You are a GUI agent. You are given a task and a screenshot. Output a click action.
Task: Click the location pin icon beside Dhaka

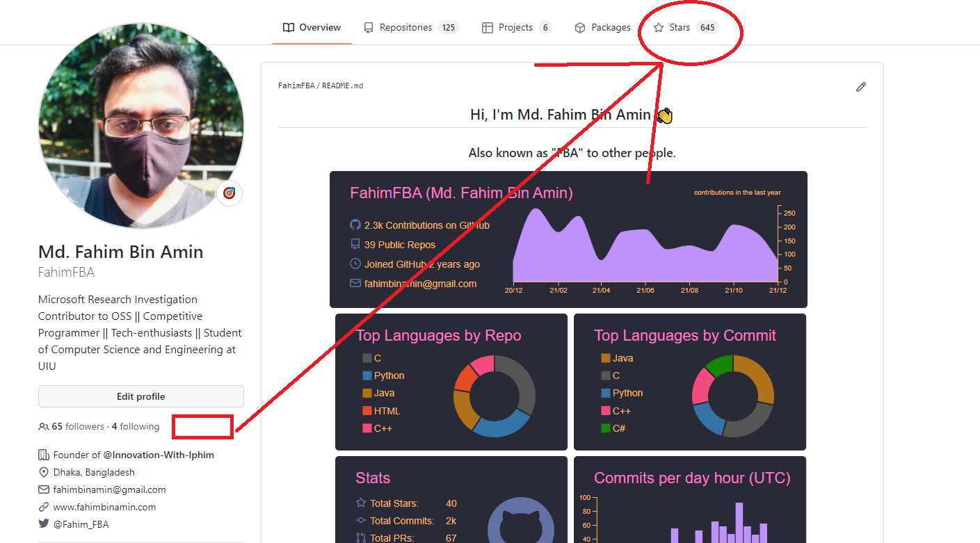point(44,472)
